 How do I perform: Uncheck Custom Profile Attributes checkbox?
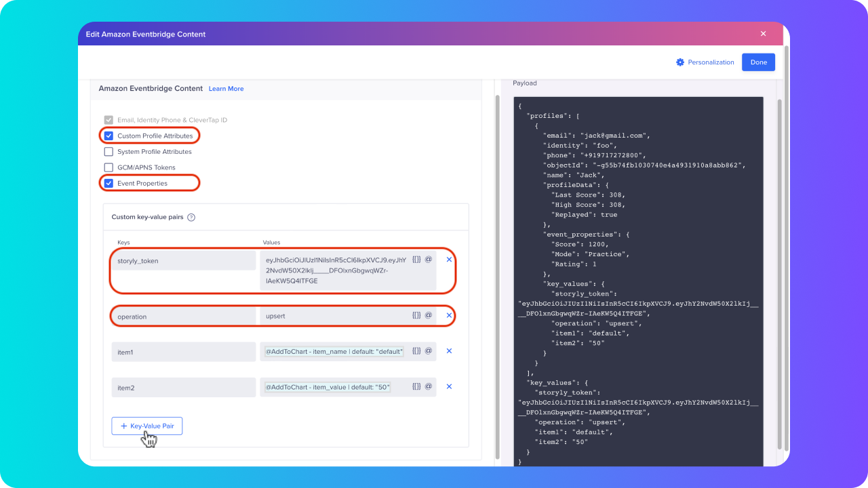click(x=108, y=136)
